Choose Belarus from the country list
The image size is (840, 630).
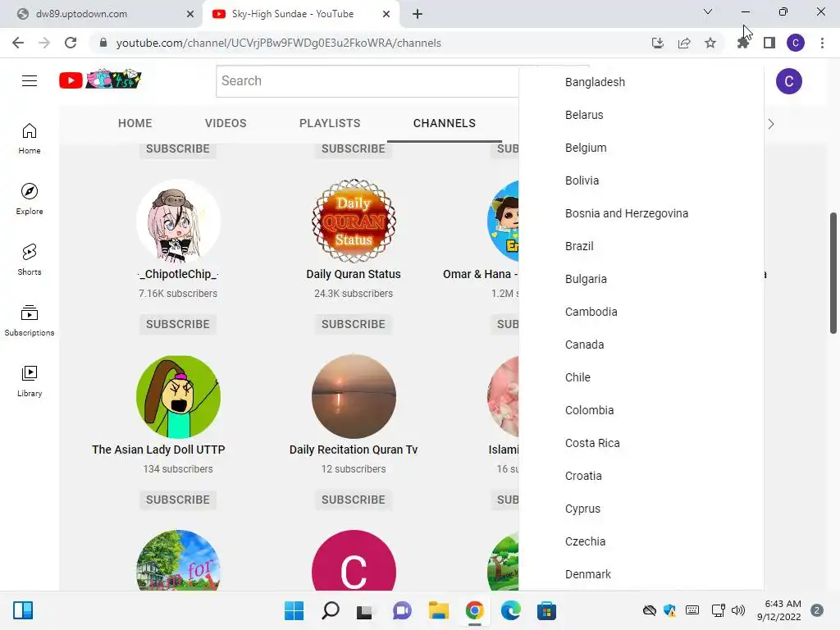(641, 115)
